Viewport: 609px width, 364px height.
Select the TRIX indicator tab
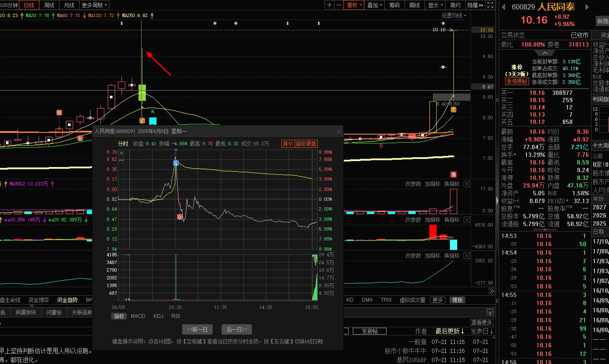pyautogui.click(x=386, y=300)
